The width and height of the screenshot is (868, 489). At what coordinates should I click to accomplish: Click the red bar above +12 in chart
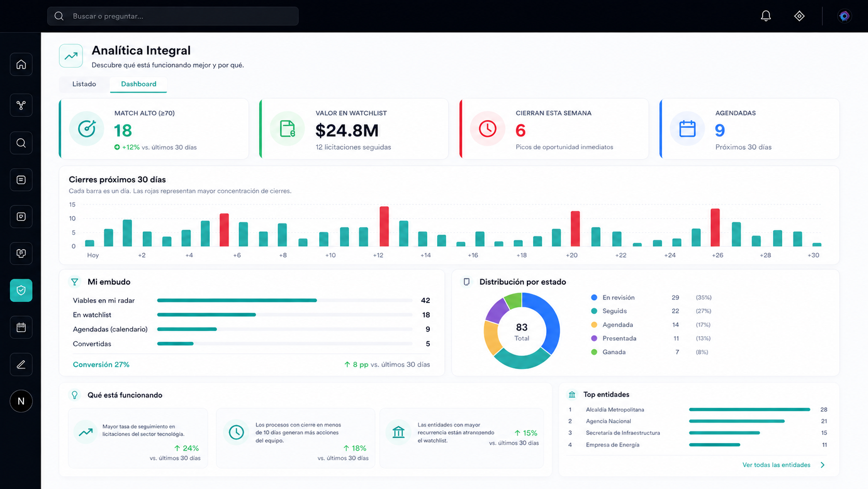[x=384, y=227]
